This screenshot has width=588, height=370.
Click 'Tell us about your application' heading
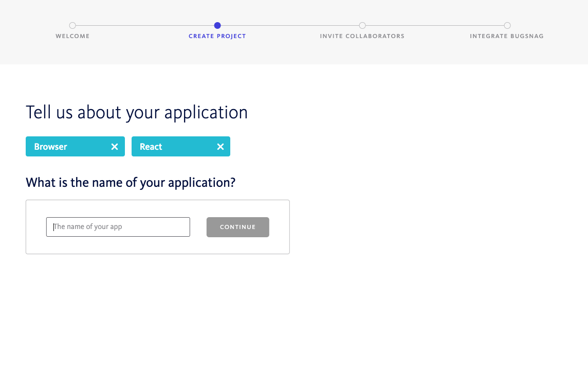coord(137,113)
